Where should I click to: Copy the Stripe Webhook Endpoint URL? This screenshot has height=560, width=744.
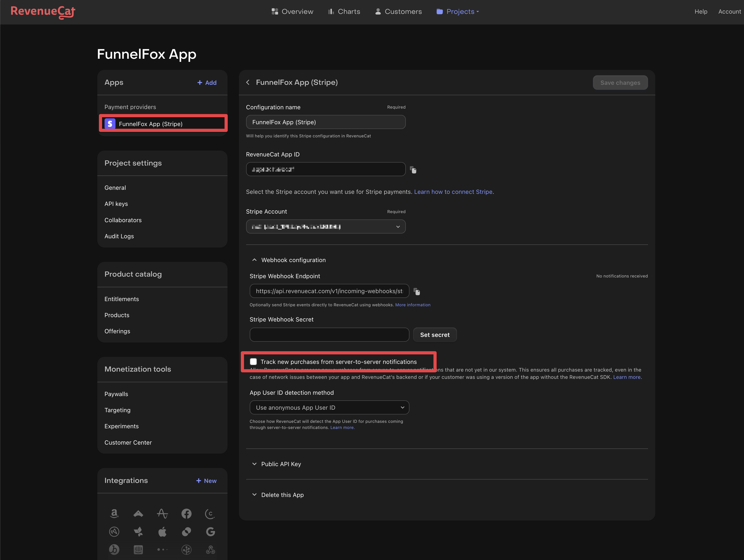click(x=417, y=291)
